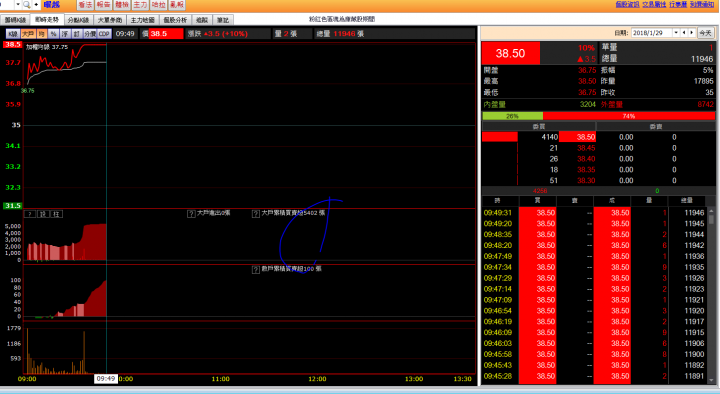
Task: Open the tab between 分點K線 and 主力地圖
Action: click(x=110, y=20)
